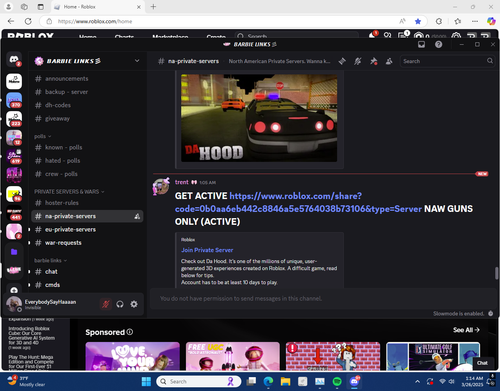
Task: Collapse the polls category
Action: click(x=42, y=136)
